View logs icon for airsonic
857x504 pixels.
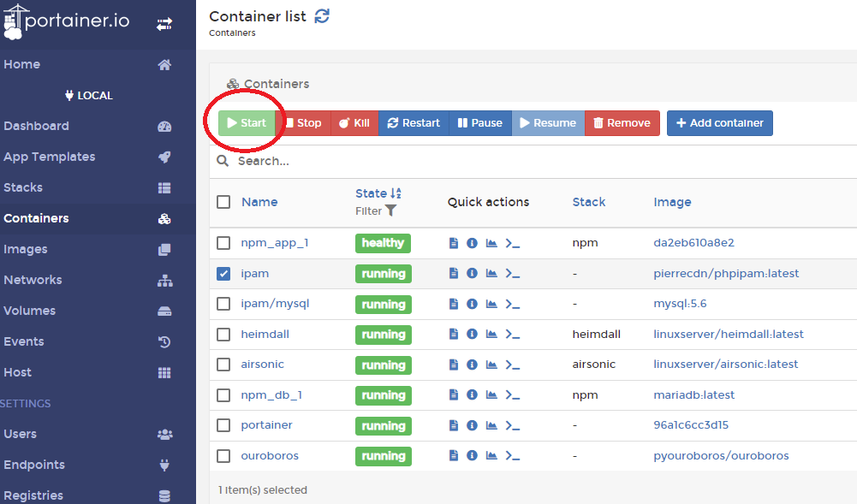click(x=454, y=365)
